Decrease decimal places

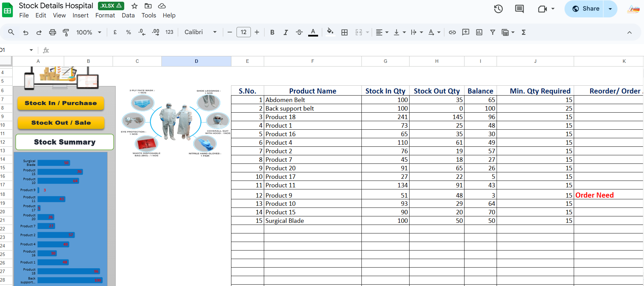click(142, 32)
